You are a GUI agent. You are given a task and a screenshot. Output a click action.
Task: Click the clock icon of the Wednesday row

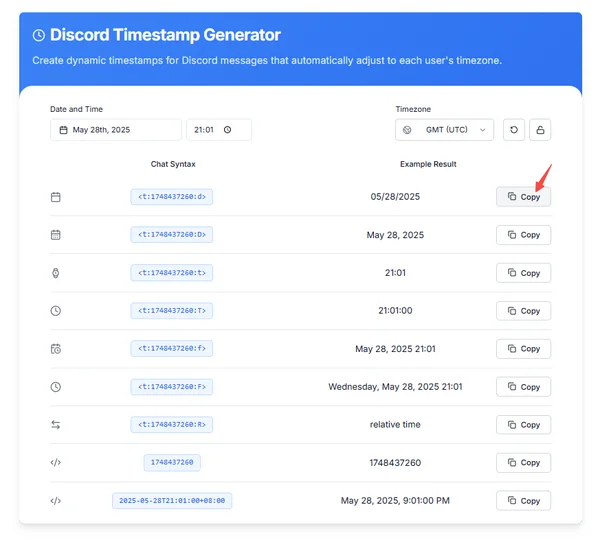click(55, 387)
